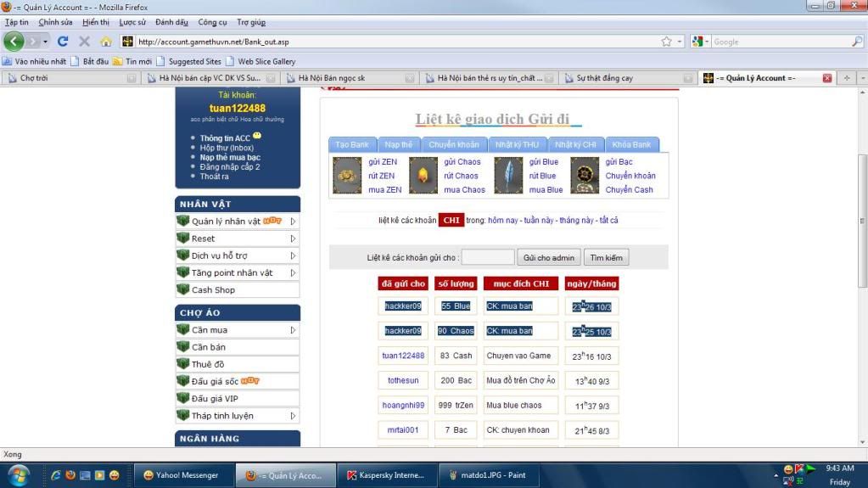This screenshot has width=868, height=488.
Task: Click the Đấu giá VIP cube icon
Action: [x=182, y=398]
